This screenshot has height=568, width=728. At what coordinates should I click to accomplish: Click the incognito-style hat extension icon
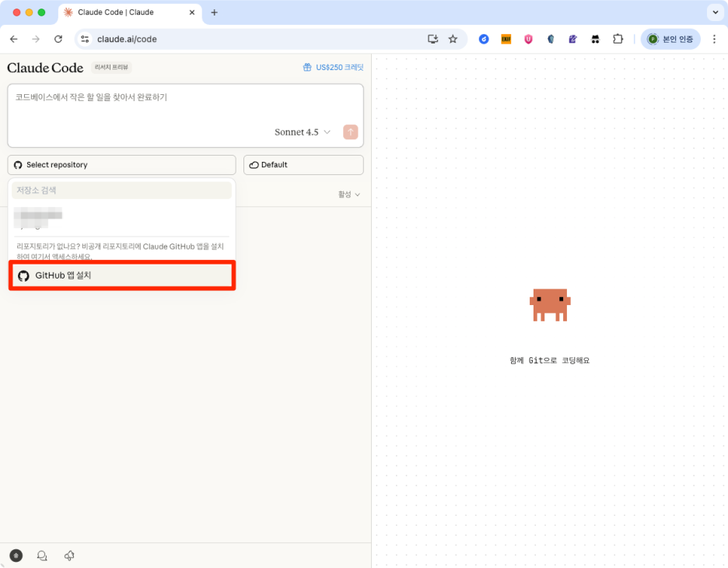coord(595,39)
